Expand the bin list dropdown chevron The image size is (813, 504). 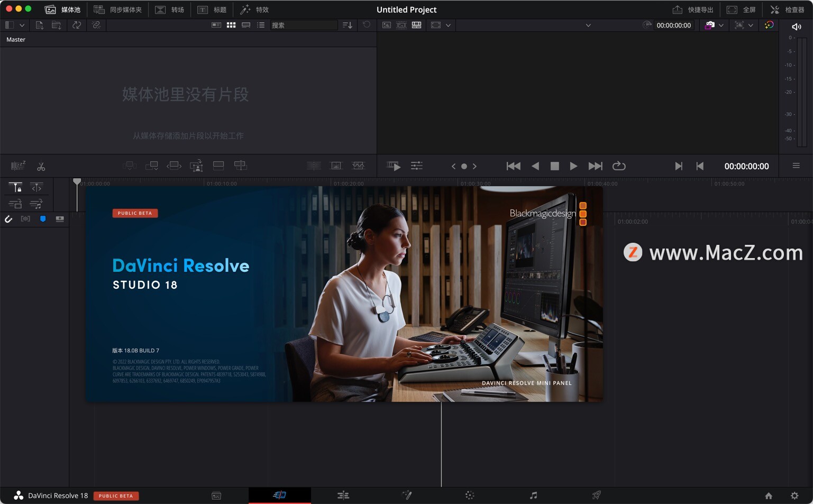tap(22, 25)
